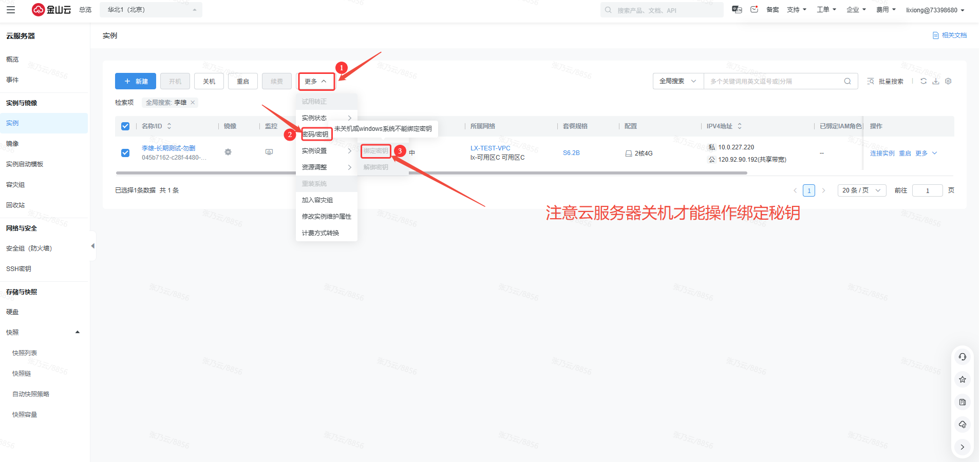Open the LX-TEST-VPC network link
The width and height of the screenshot is (980, 462).
(x=491, y=148)
